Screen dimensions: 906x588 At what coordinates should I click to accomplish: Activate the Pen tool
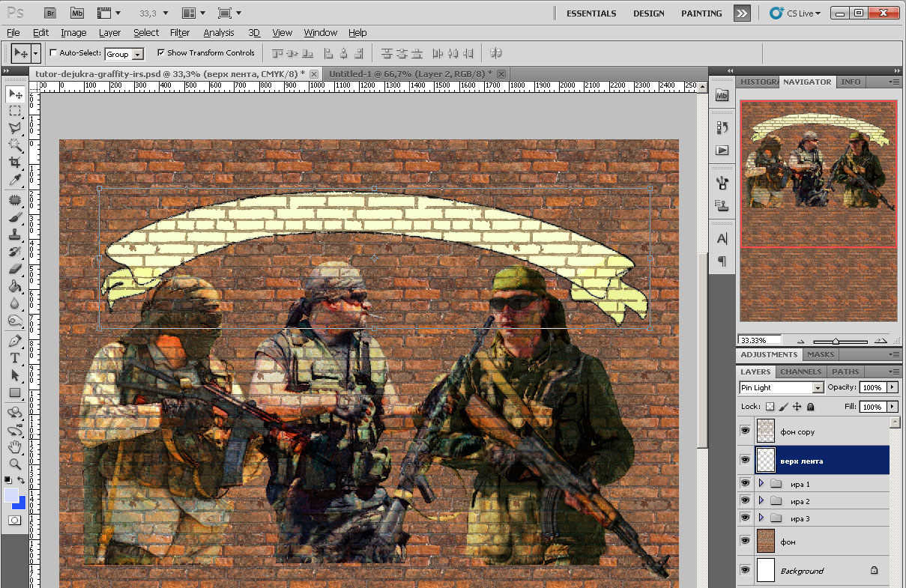pyautogui.click(x=14, y=341)
